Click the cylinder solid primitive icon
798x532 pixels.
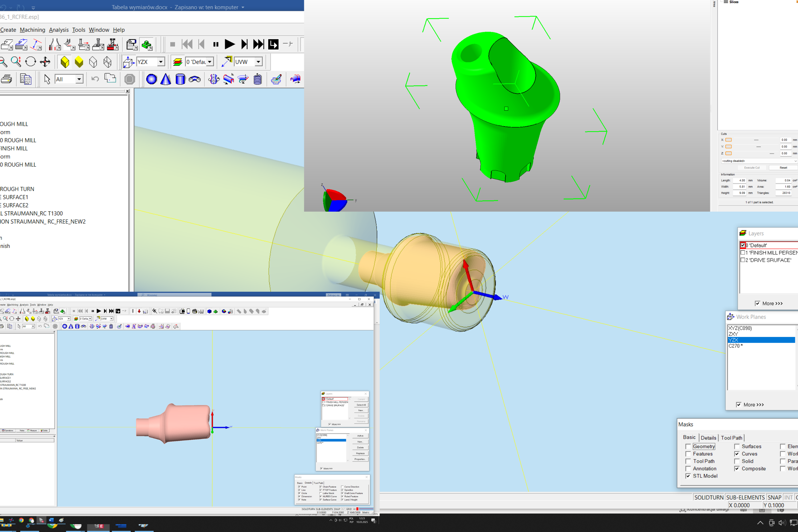tap(180, 79)
